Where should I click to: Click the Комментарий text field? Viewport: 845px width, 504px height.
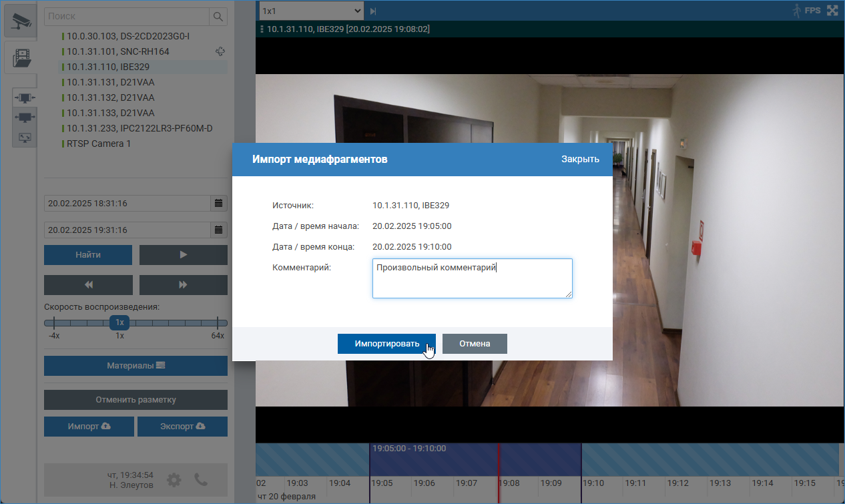coord(472,278)
